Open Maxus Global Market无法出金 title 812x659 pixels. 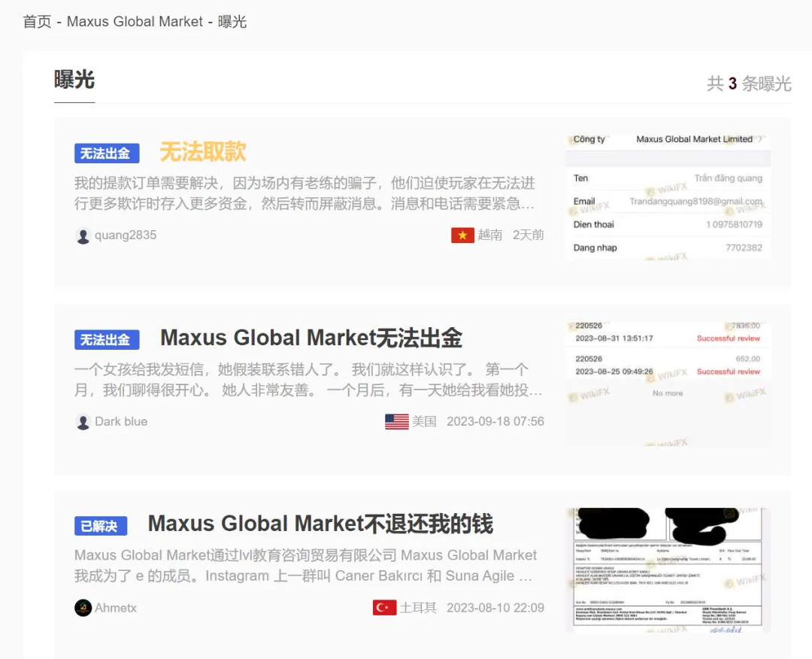tap(311, 338)
